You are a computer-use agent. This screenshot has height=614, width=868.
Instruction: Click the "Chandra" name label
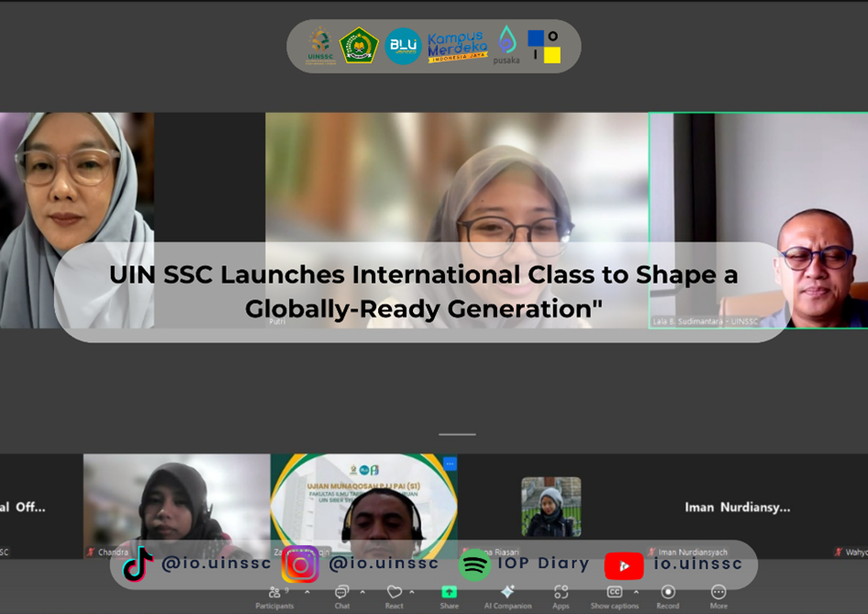[x=113, y=552]
